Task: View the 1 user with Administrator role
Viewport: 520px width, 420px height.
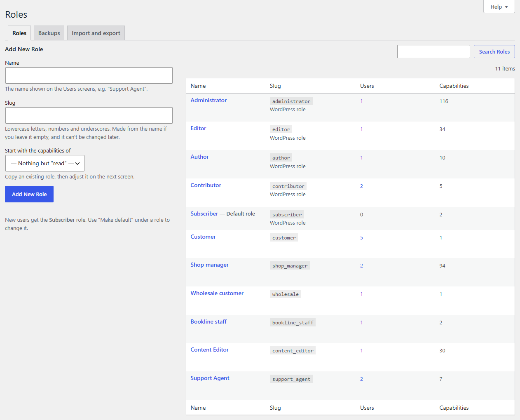Action: (361, 101)
